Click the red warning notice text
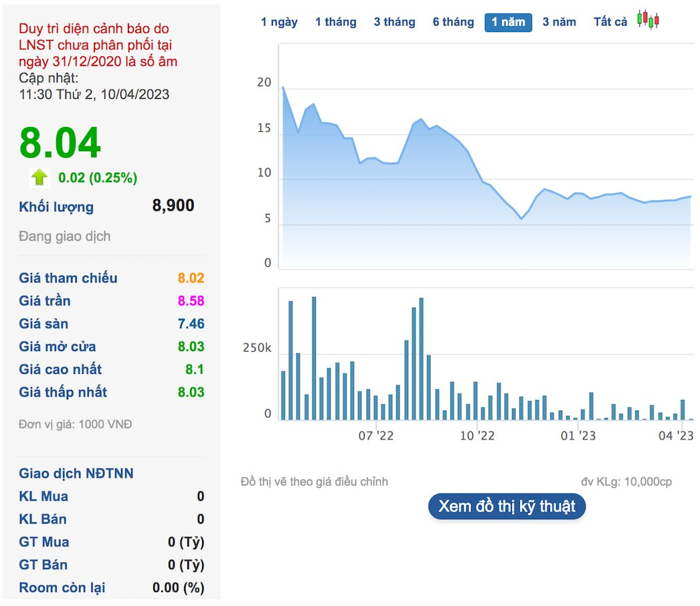700x606 pixels. point(98,45)
